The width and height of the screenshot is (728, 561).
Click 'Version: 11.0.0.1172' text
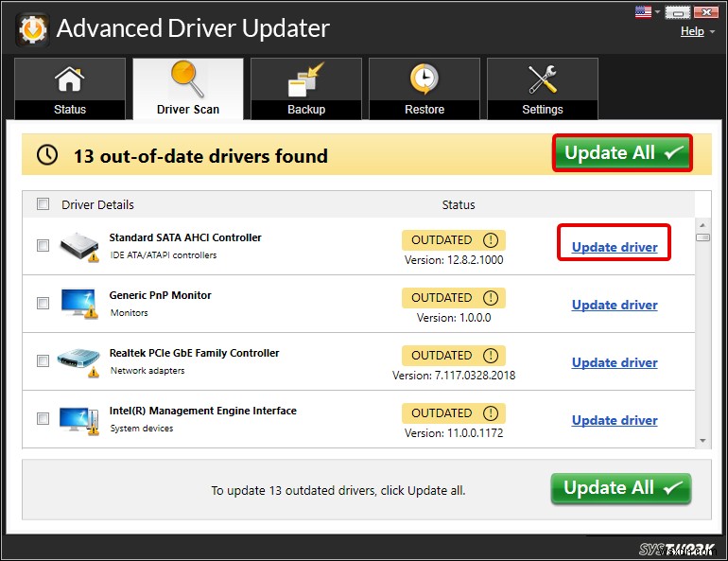[x=454, y=433]
